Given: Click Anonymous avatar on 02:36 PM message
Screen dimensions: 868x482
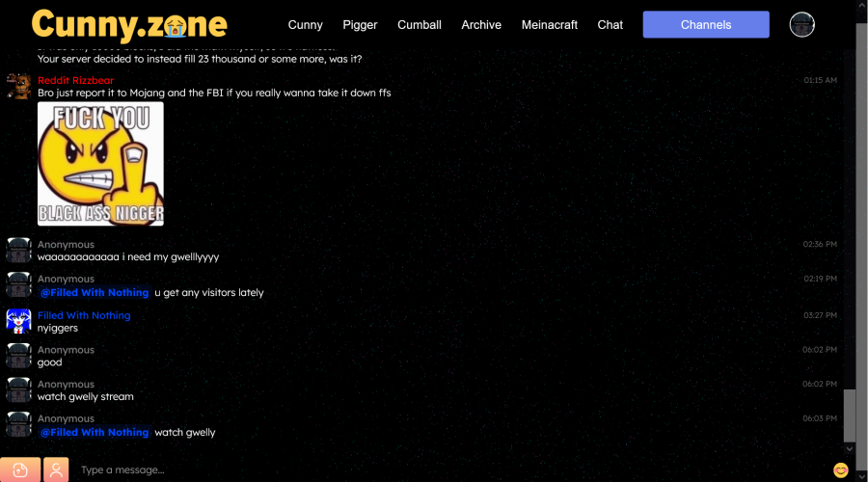Looking at the screenshot, I should tap(18, 250).
